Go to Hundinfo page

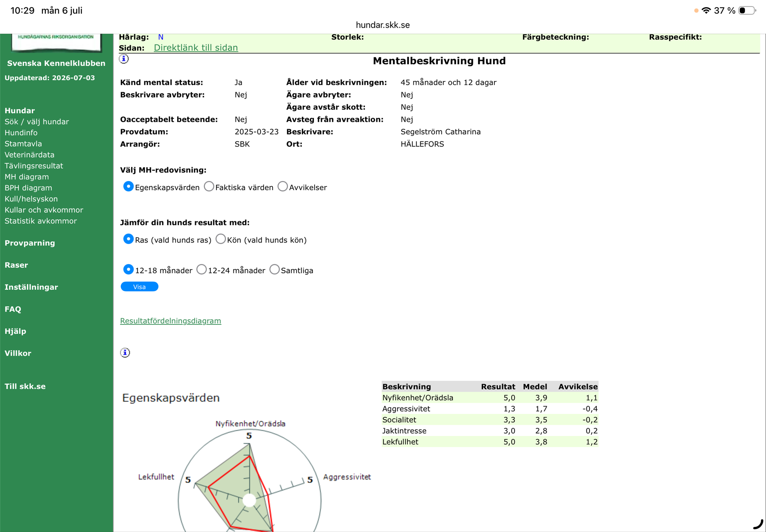(x=21, y=133)
